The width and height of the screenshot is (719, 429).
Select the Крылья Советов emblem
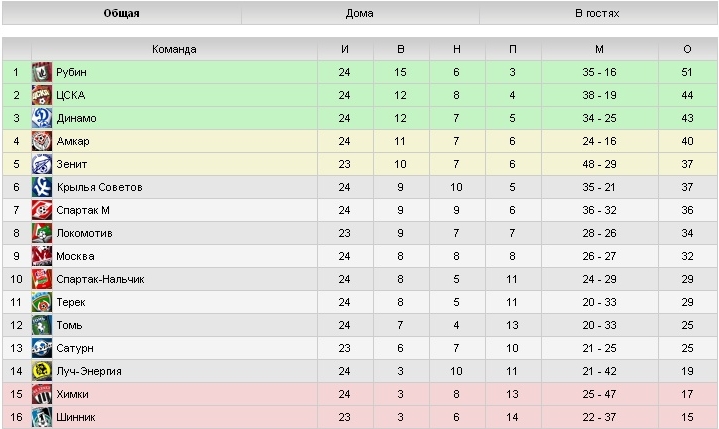[x=42, y=187]
